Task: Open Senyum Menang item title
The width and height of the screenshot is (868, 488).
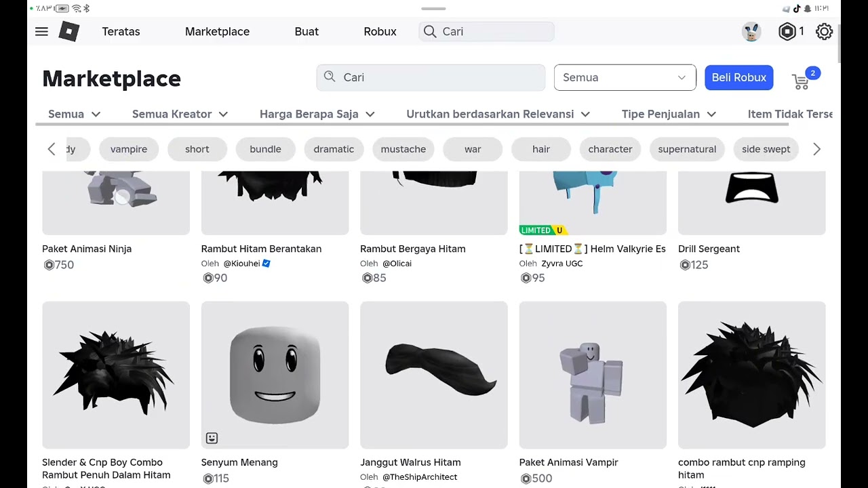Action: point(239,462)
